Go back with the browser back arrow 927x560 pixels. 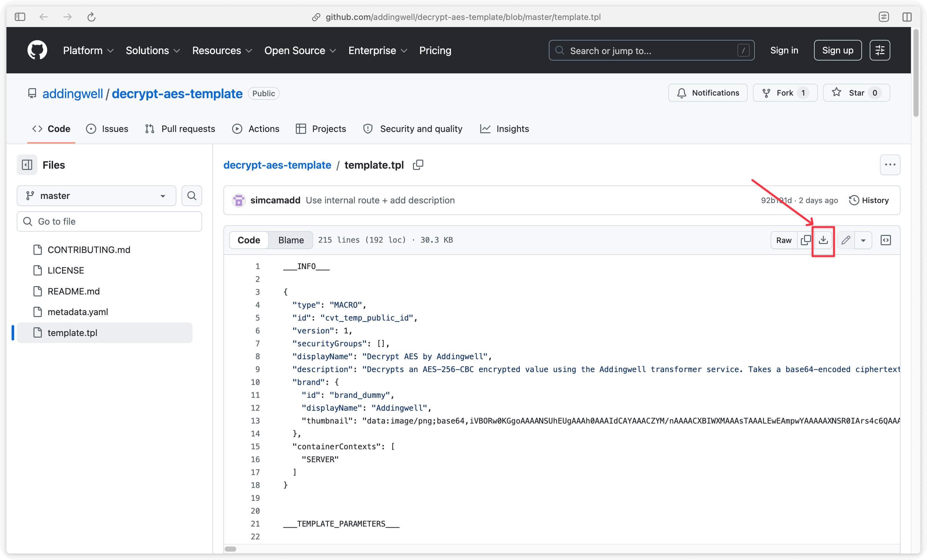[x=44, y=17]
